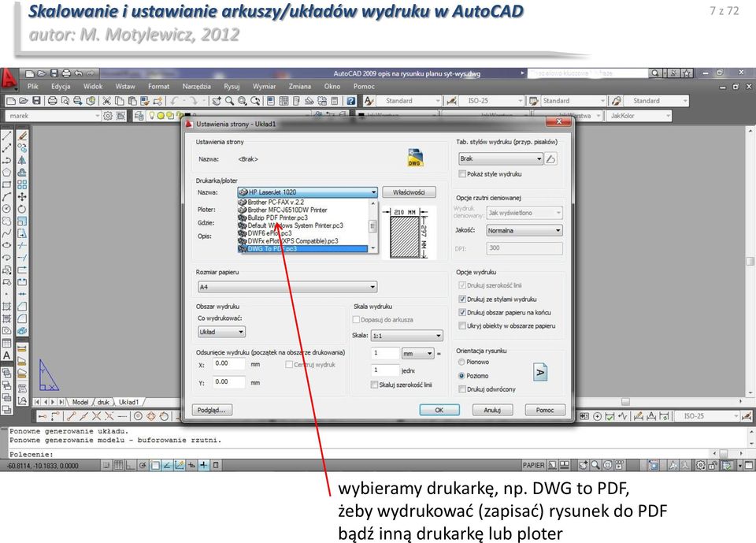
Task: Click the Save diskette icon in standard toolbar
Action: (x=37, y=101)
